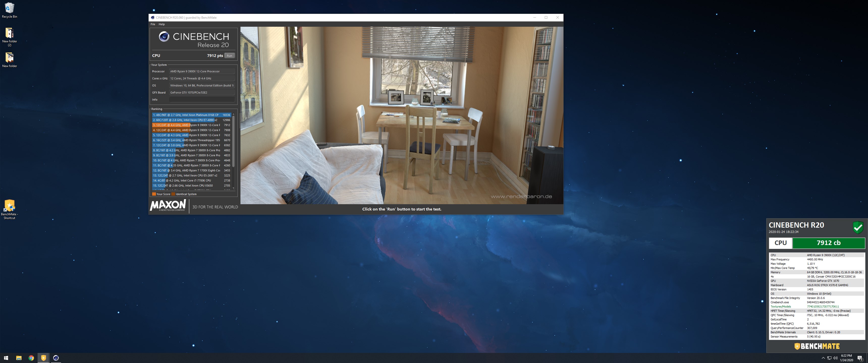Click the Max Frequency value 4400.00 MHz

click(815, 259)
